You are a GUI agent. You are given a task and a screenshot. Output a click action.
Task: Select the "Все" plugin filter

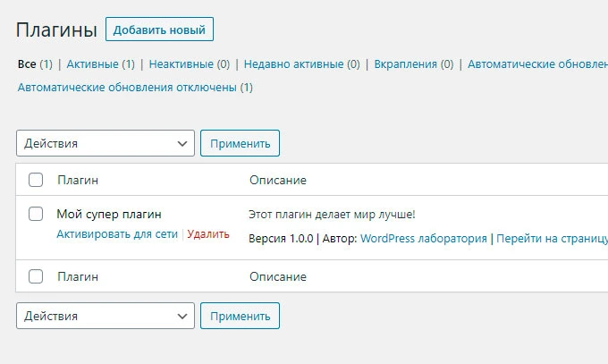click(26, 64)
